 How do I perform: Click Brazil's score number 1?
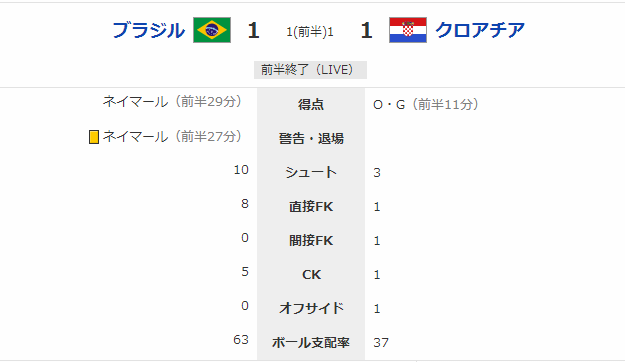tap(254, 30)
